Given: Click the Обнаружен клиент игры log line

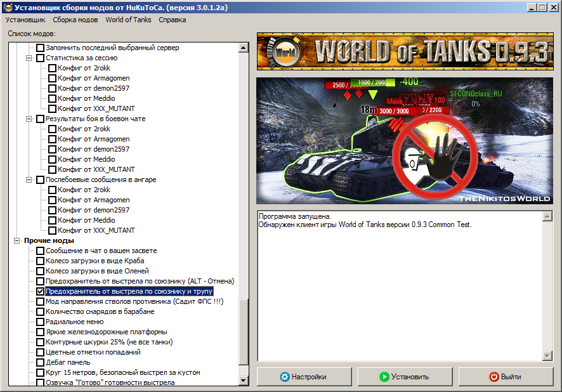Looking at the screenshot, I should (365, 225).
